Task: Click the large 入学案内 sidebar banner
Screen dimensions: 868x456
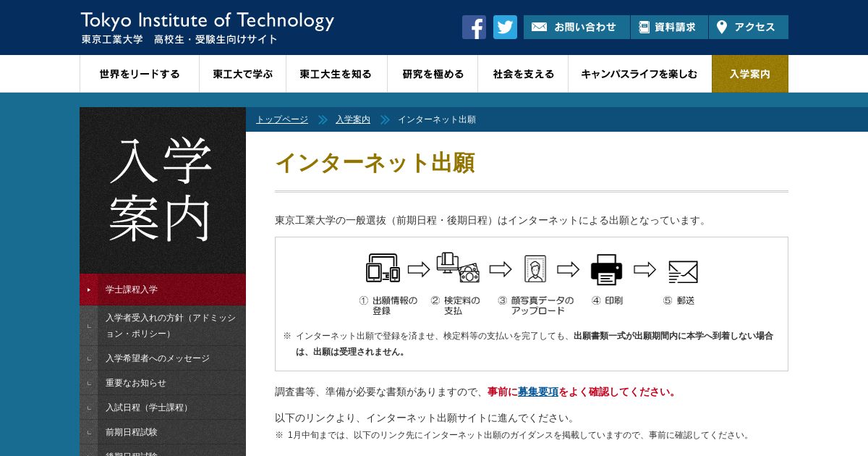Action: 163,190
